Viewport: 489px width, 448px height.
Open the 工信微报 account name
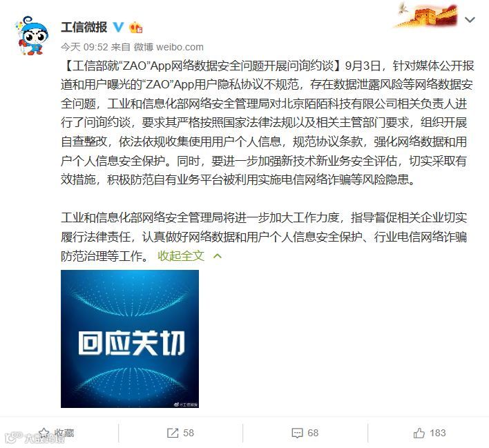click(84, 27)
